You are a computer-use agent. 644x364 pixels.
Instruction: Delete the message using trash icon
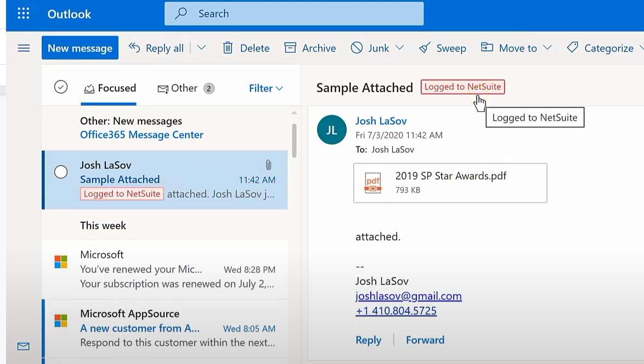pos(228,48)
